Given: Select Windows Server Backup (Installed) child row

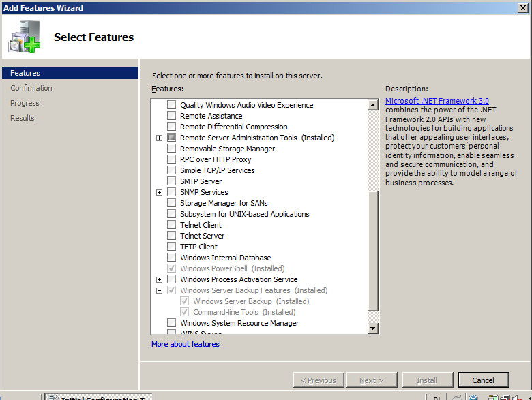Looking at the screenshot, I should point(251,301).
